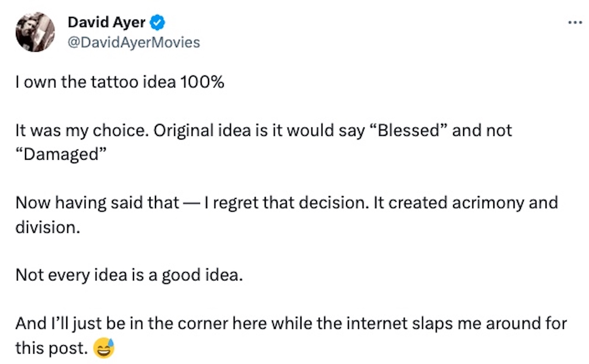
Task: Click the word "division." in the tweet
Action: [47, 227]
